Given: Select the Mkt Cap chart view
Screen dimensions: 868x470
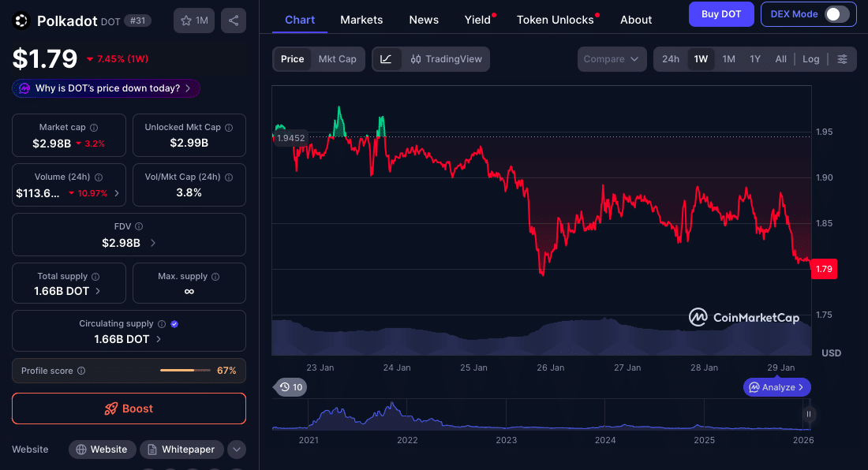Looking at the screenshot, I should (337, 59).
